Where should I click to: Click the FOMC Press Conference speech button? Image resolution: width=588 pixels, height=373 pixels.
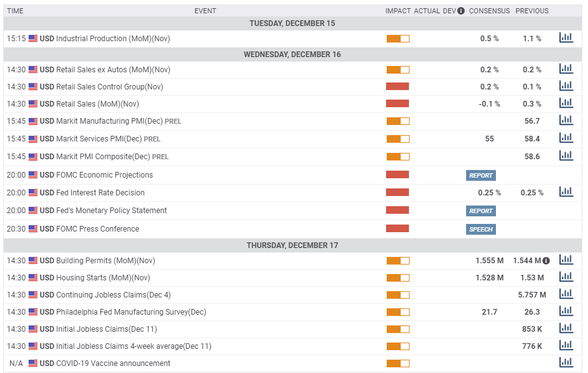(x=481, y=229)
